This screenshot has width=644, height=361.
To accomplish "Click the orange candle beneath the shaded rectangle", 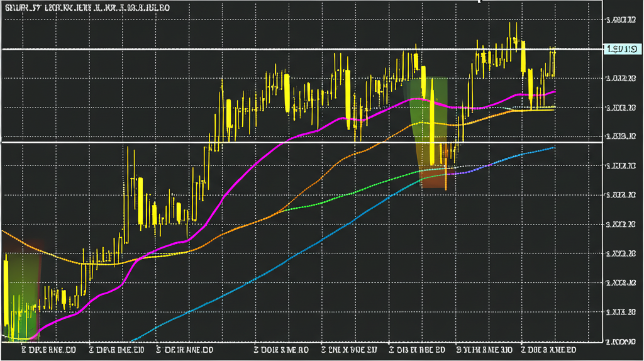I will click(446, 169).
